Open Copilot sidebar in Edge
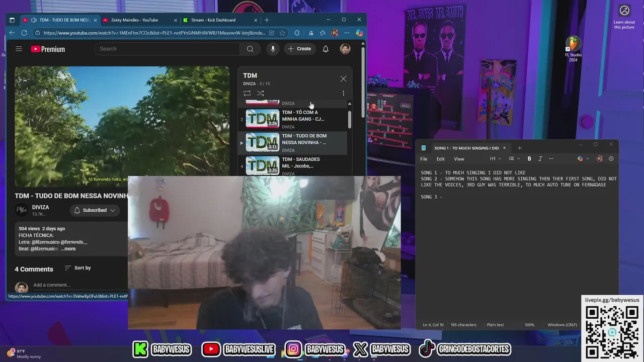 (x=359, y=33)
